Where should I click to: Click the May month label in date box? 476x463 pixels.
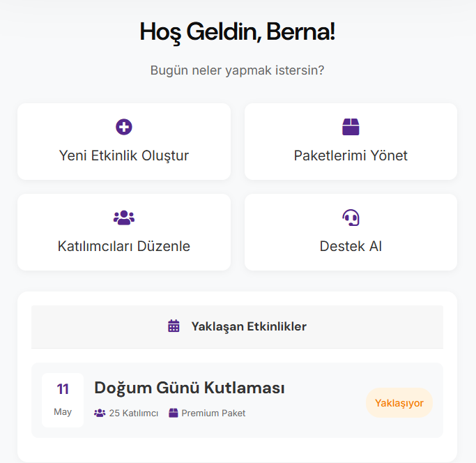pyautogui.click(x=63, y=411)
